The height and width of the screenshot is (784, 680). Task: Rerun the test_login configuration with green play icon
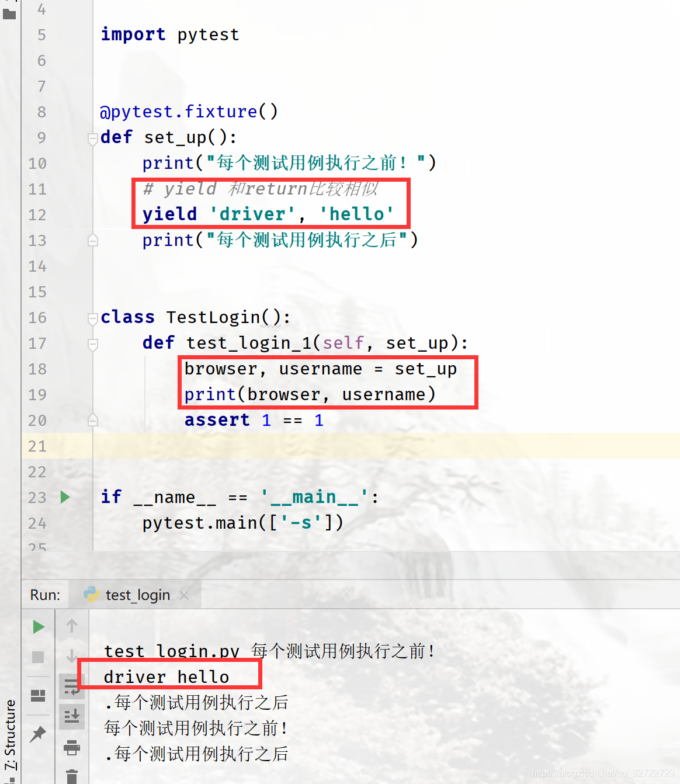coord(37,626)
